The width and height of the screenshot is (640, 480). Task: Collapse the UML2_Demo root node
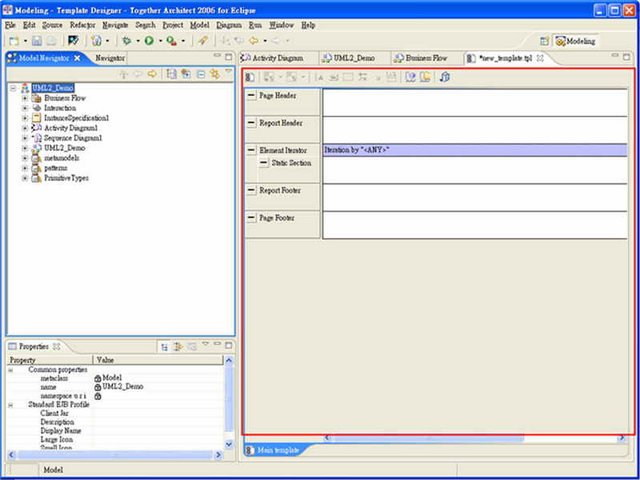tap(14, 88)
